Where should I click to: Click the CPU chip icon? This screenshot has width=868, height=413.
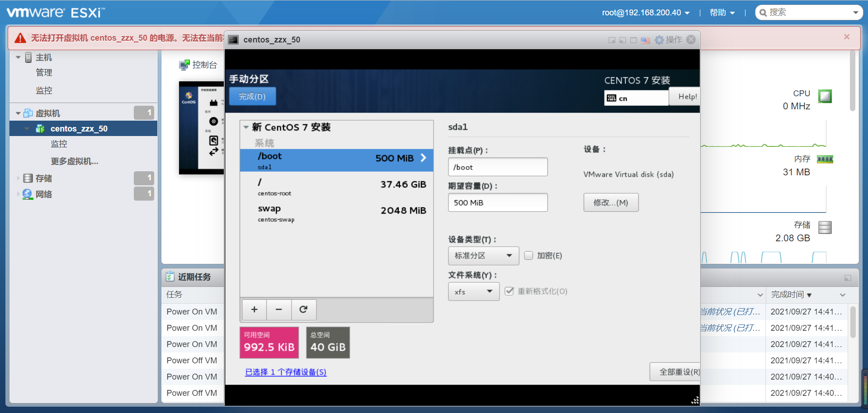click(x=825, y=96)
